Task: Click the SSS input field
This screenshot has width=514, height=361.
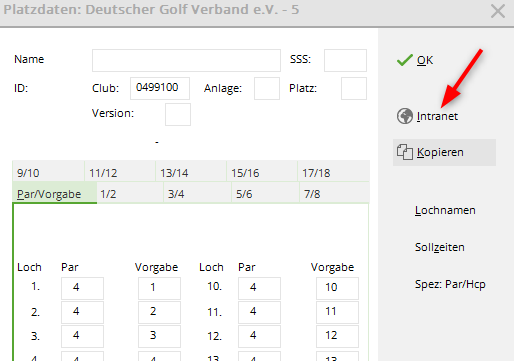Action: tap(345, 60)
